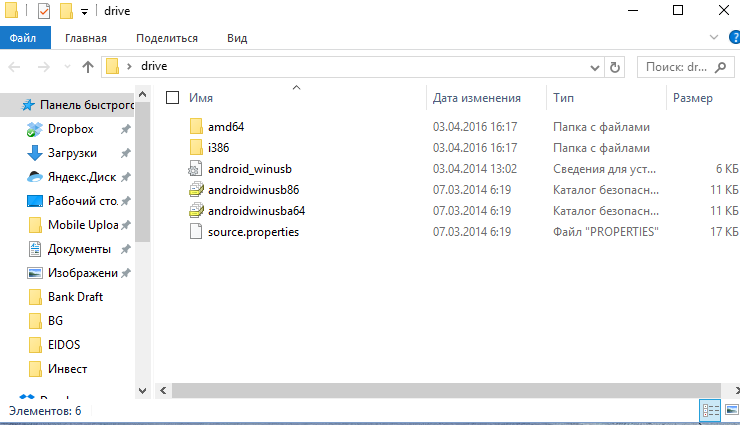Switch to the Главная ribbon tab
This screenshot has width=740, height=425.
pyautogui.click(x=86, y=38)
